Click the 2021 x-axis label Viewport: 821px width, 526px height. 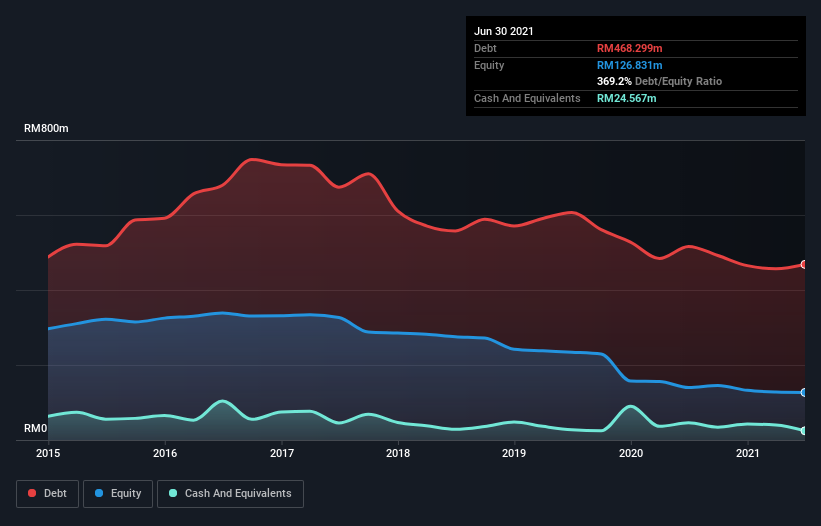(748, 453)
